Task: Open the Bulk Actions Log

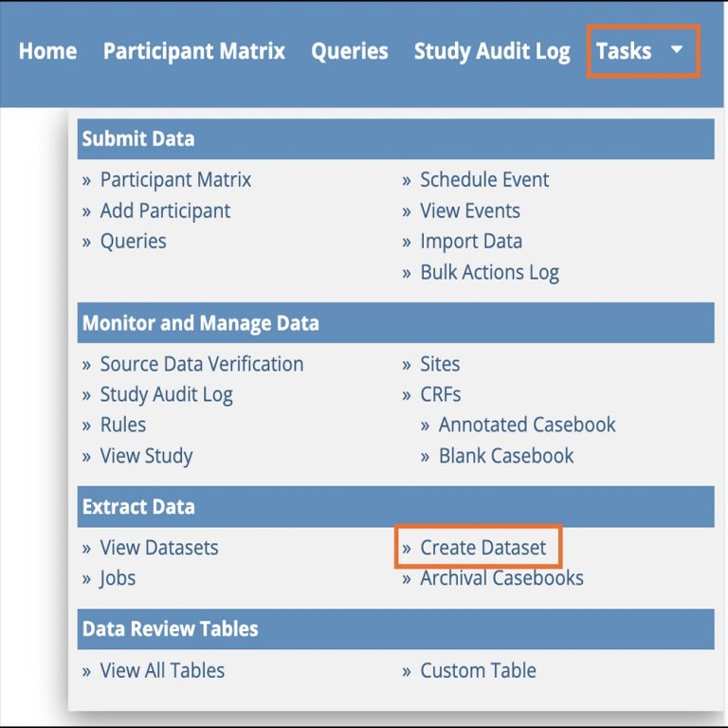Action: coord(489,272)
